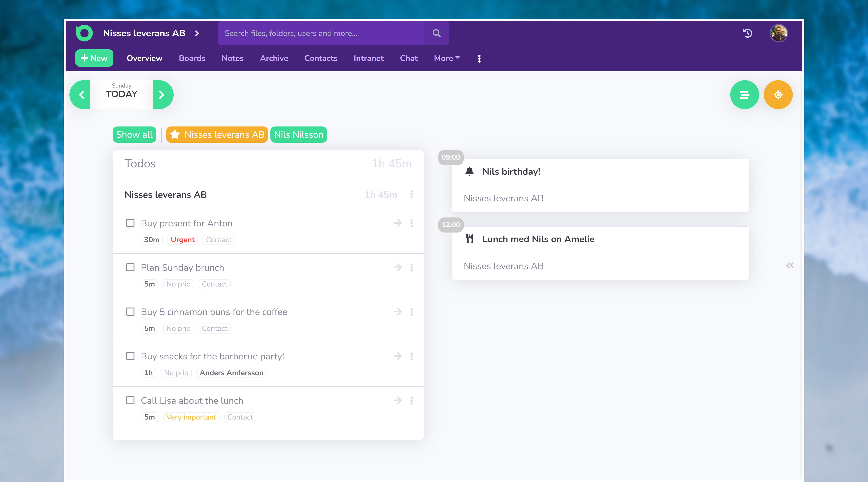The image size is (868, 482).
Task: Open the Nisses leverans AB todo group menu
Action: point(411,194)
